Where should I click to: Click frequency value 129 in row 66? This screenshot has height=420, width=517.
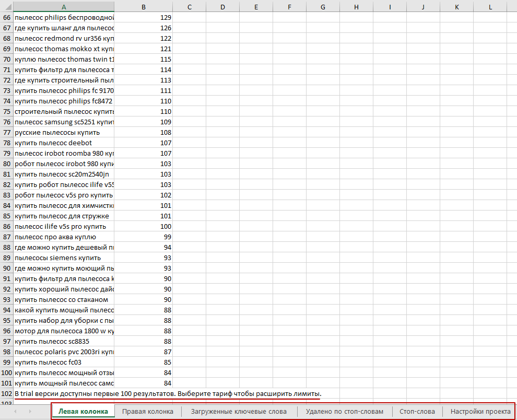click(144, 17)
